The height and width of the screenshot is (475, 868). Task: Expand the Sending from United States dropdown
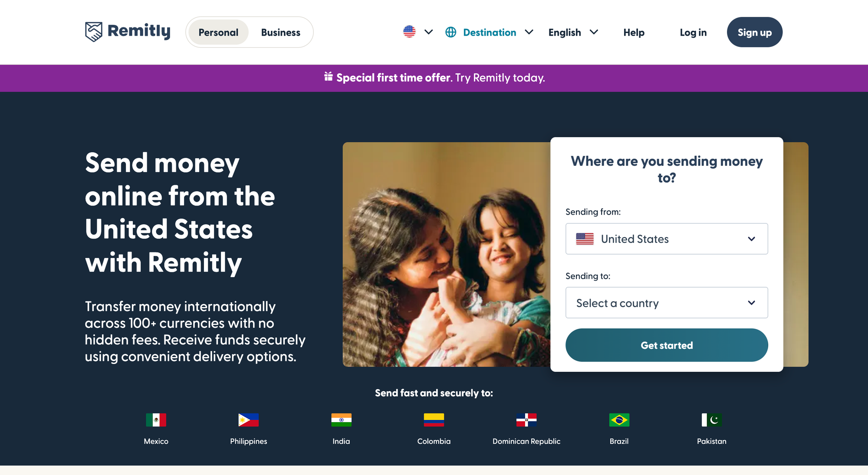667,239
